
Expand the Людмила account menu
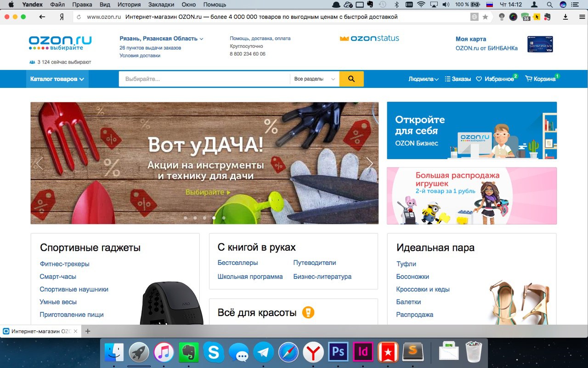click(424, 79)
